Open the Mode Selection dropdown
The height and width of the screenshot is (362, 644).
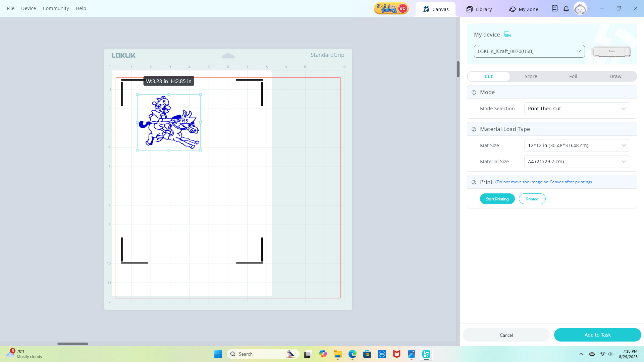click(x=577, y=109)
